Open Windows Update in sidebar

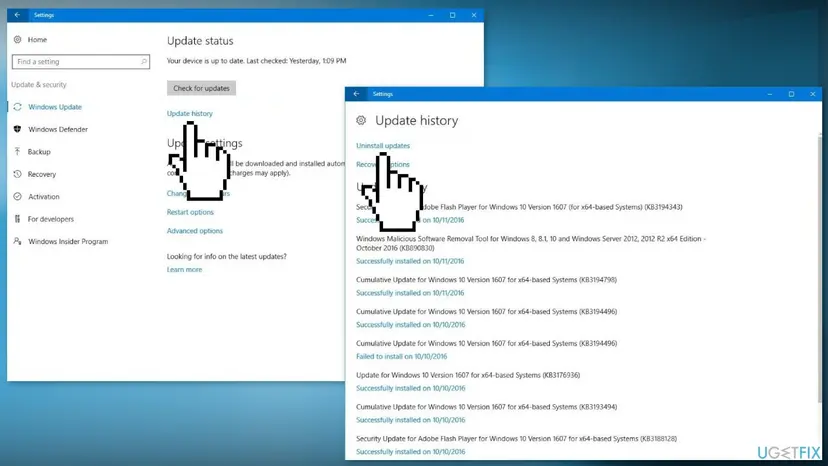[x=55, y=107]
